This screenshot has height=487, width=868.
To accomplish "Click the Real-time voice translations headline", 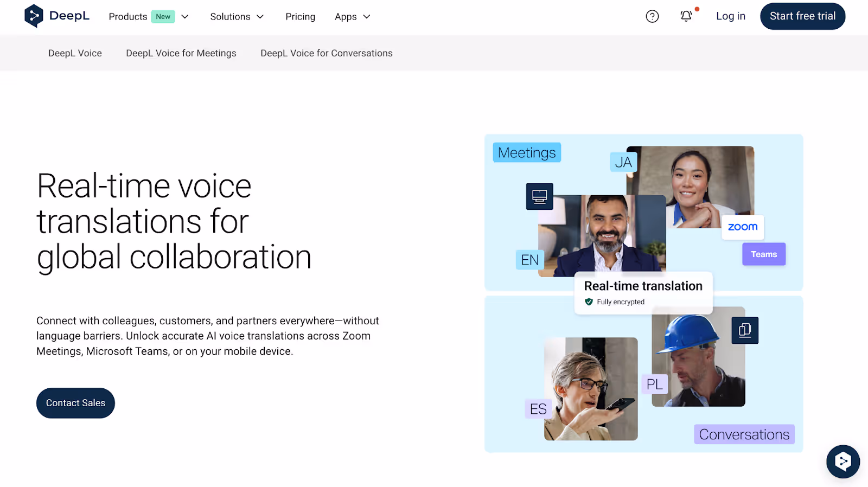I will 174,221.
